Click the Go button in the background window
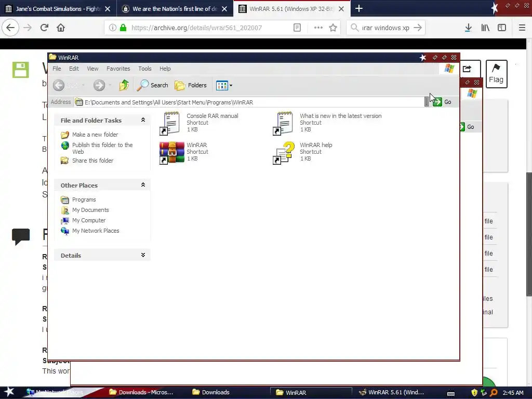 click(468, 127)
